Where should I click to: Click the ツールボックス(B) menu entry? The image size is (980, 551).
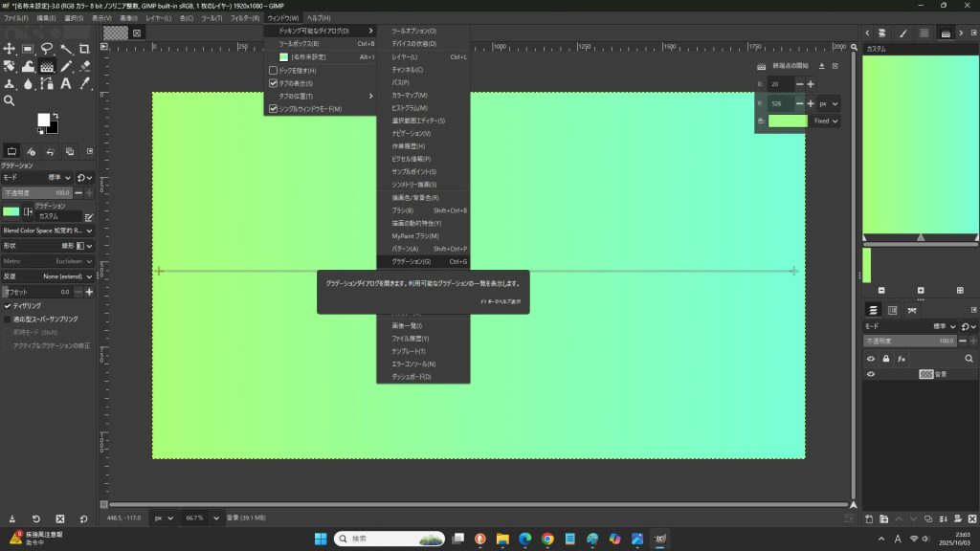300,44
